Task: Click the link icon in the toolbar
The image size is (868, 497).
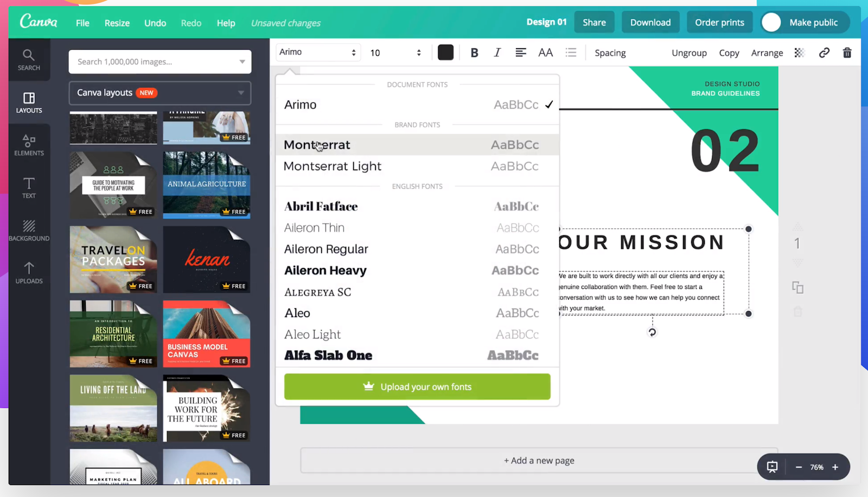Action: click(x=824, y=52)
